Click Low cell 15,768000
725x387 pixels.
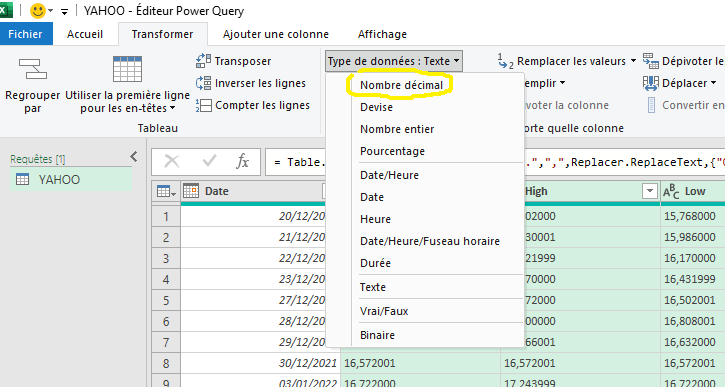(693, 216)
